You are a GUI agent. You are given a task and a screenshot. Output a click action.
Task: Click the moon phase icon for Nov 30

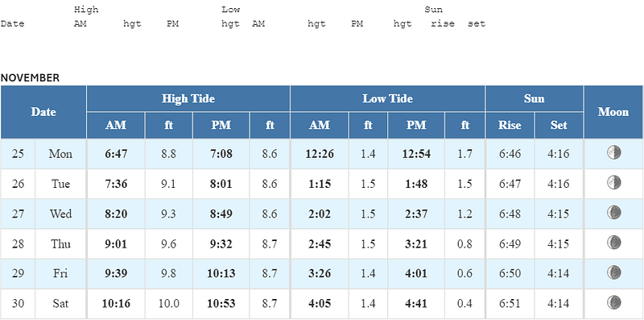(613, 303)
